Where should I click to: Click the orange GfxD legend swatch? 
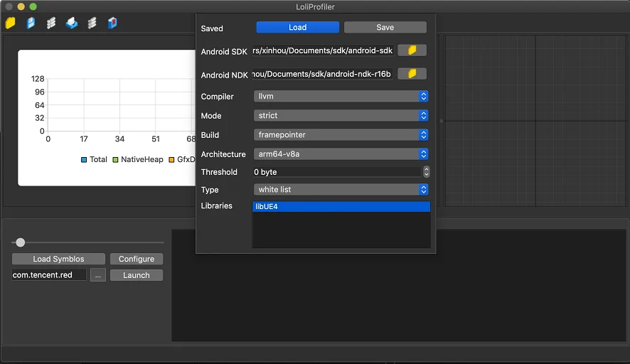(x=171, y=160)
